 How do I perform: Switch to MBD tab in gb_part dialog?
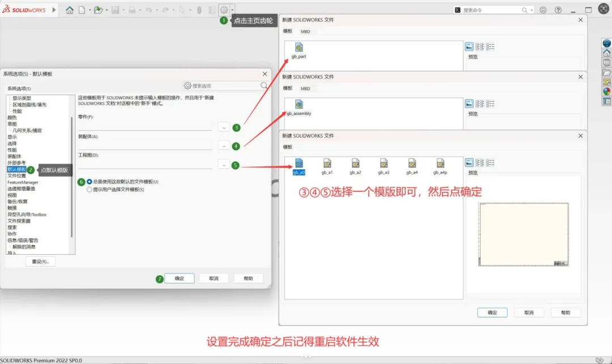pos(305,32)
